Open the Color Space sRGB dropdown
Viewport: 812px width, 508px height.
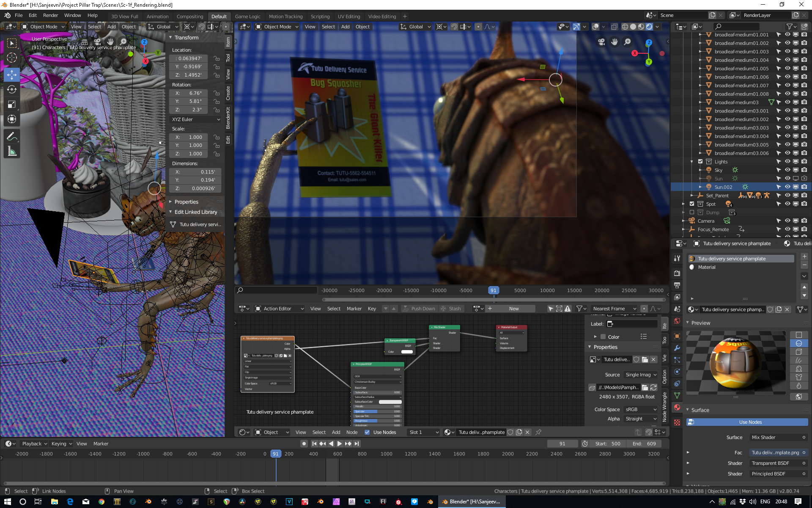click(x=640, y=409)
